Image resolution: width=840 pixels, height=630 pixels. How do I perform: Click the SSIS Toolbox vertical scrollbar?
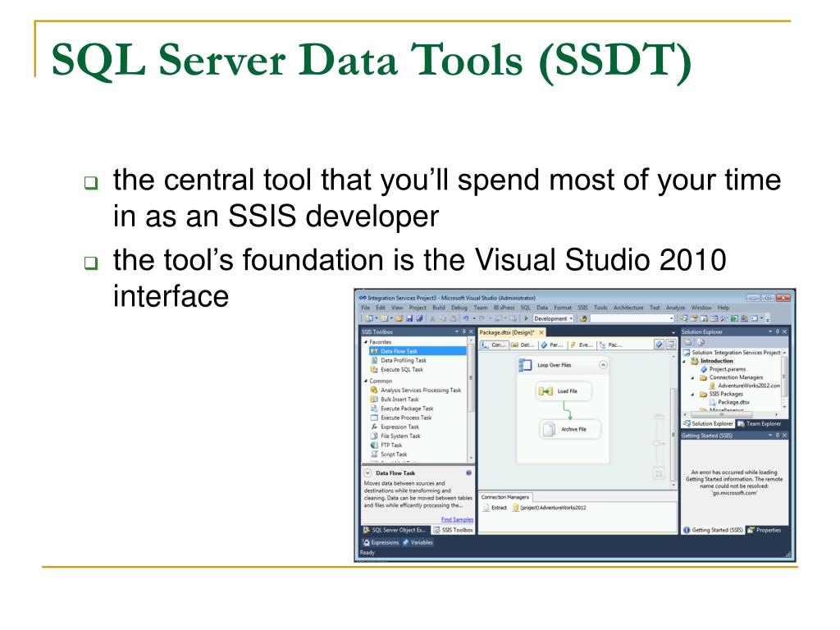[471, 399]
